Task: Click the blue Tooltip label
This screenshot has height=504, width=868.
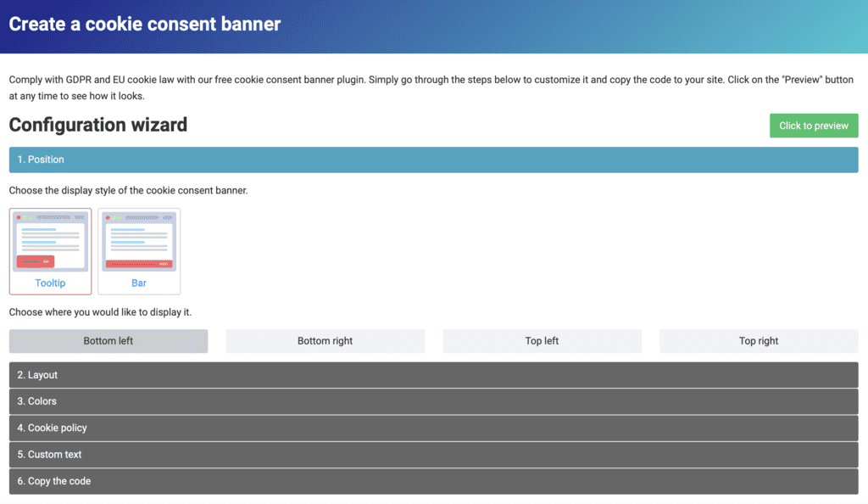Action: coord(50,283)
